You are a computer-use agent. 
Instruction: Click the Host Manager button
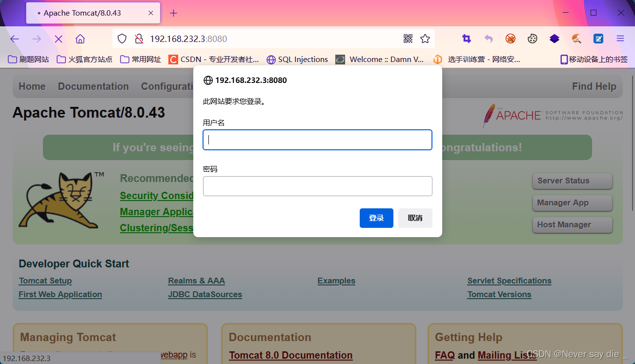click(x=572, y=224)
